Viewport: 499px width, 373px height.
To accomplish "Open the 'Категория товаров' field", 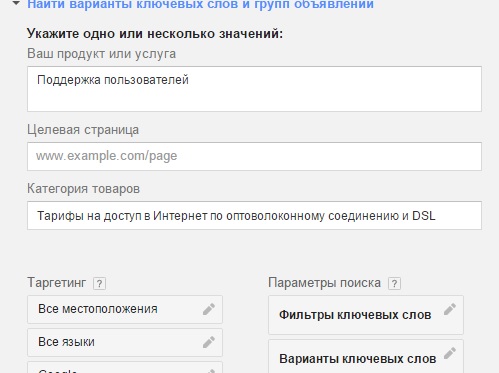I will tap(254, 215).
